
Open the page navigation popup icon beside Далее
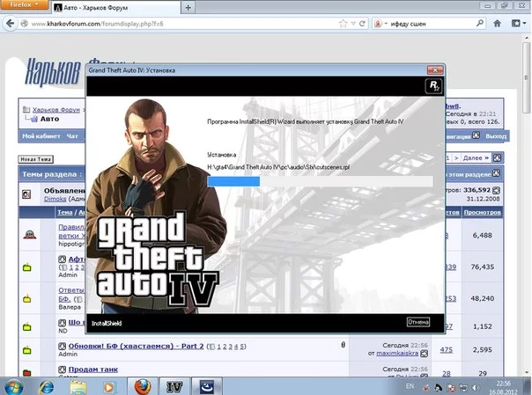497,157
